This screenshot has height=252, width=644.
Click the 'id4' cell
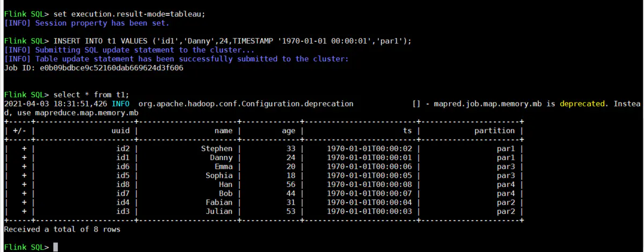click(124, 202)
